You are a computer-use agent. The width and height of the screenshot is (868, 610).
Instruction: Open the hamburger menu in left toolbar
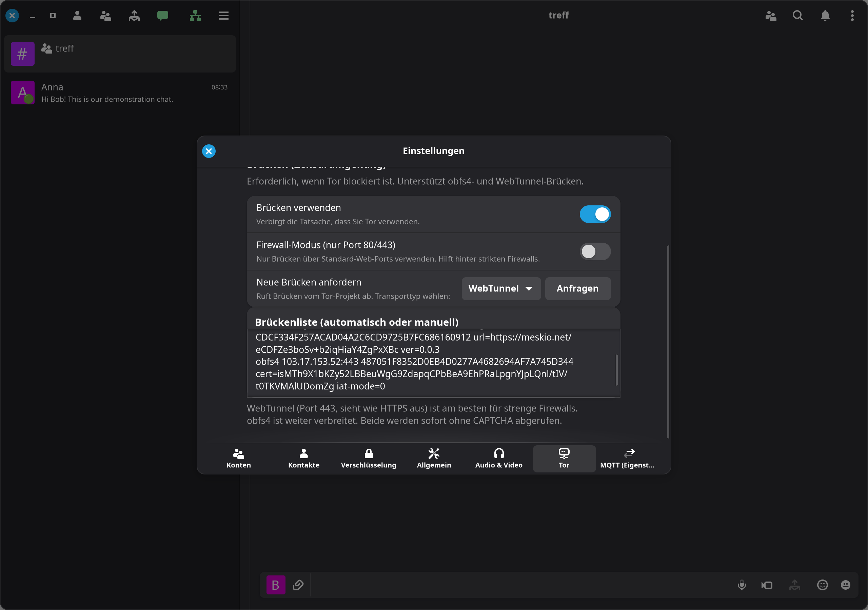(224, 16)
